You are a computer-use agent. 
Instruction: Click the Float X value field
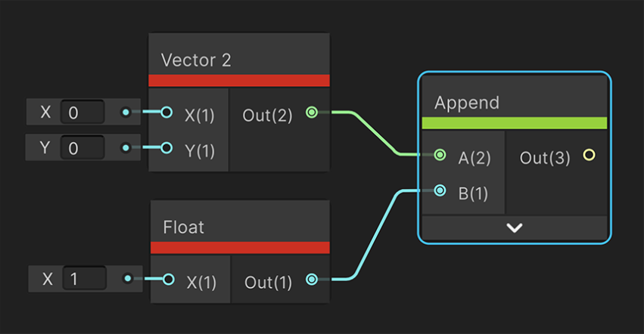tap(83, 280)
